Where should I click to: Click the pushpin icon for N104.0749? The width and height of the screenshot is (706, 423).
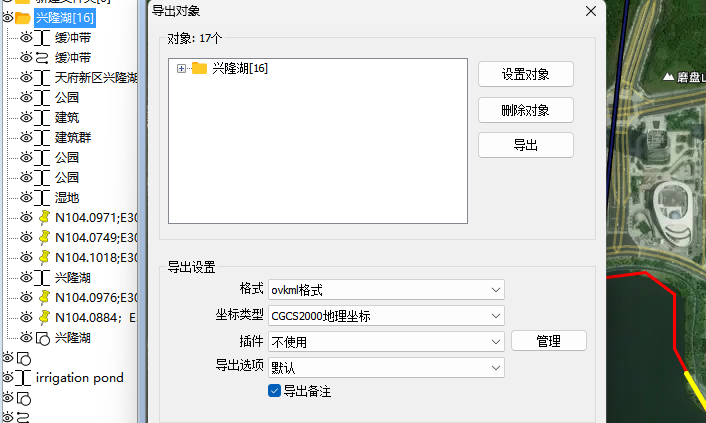pyautogui.click(x=44, y=237)
